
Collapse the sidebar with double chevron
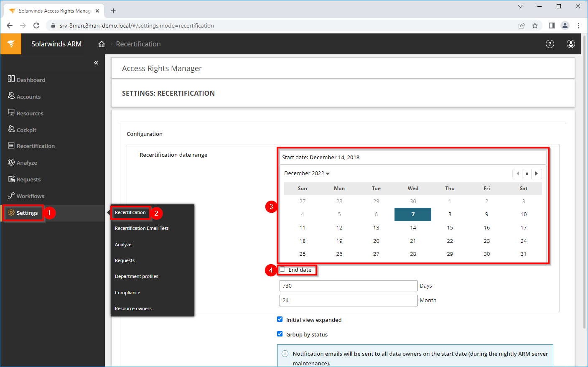point(96,63)
